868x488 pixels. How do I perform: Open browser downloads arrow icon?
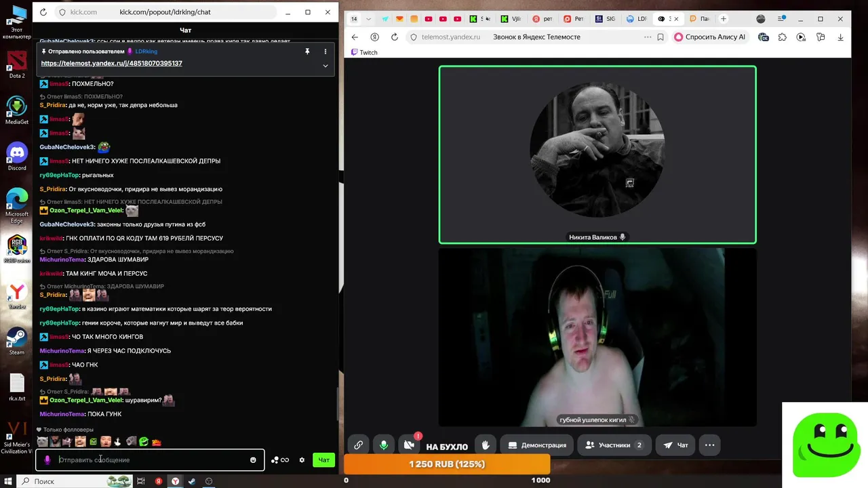click(x=841, y=37)
